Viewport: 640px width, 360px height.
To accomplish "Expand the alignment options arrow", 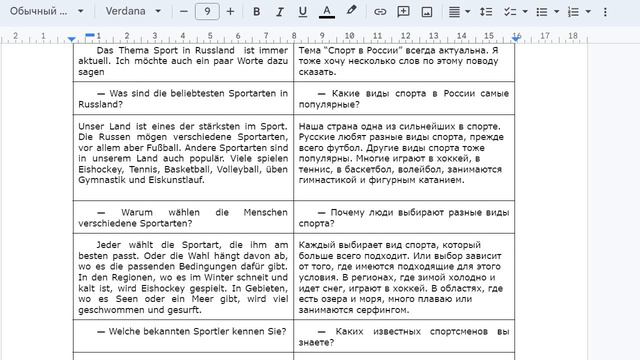I will pyautogui.click(x=468, y=11).
